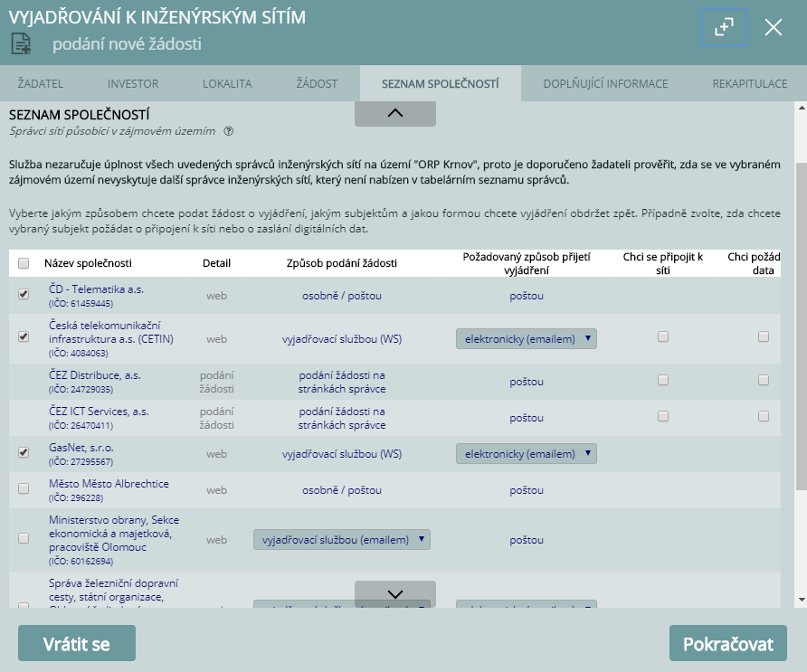
Task: Click the Vrátit se button
Action: point(77,643)
